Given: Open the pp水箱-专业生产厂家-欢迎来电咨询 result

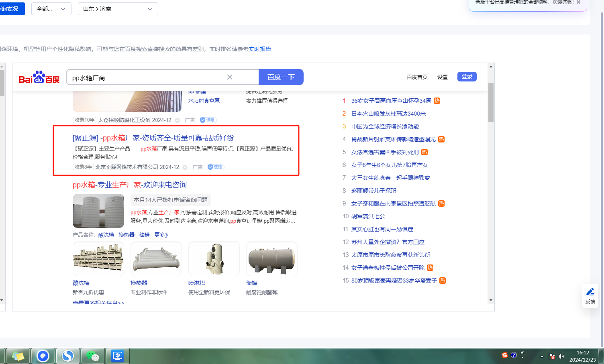Looking at the screenshot, I should click(x=130, y=185).
